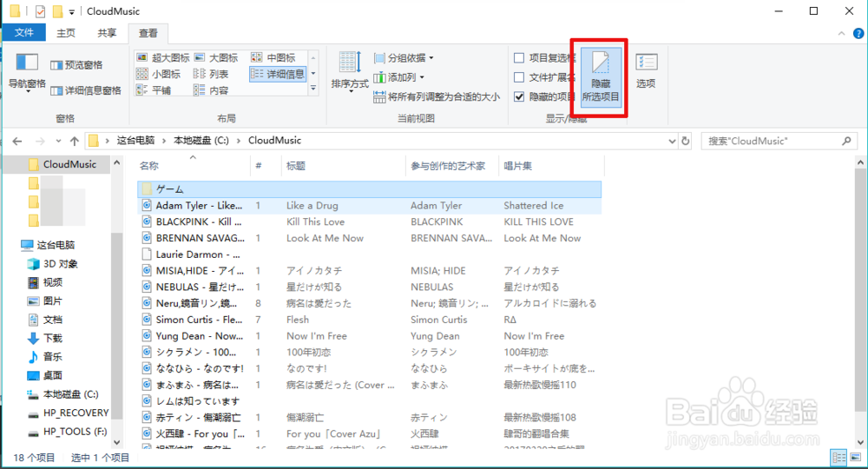Go back with the Back arrow
Image resolution: width=868 pixels, height=469 pixels.
pos(17,142)
